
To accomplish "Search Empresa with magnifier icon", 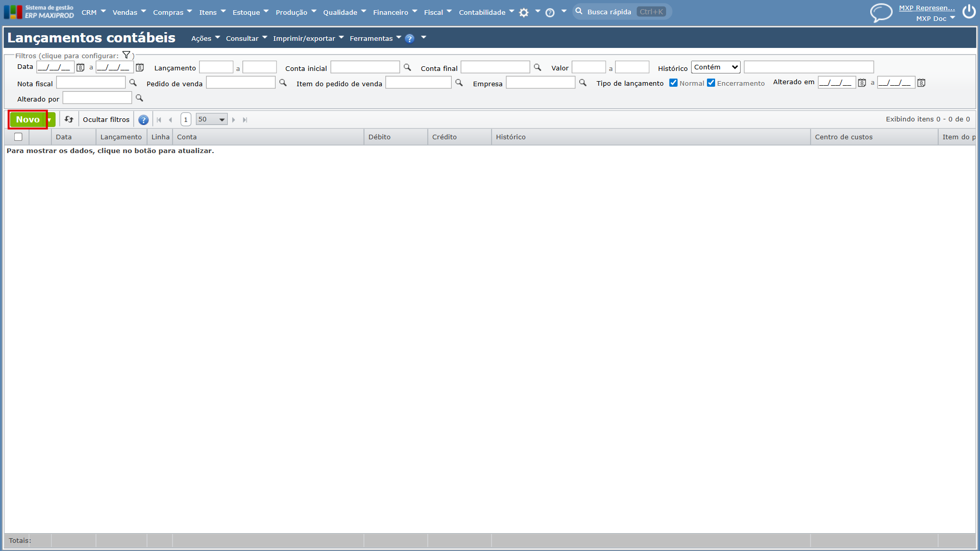I will [582, 83].
